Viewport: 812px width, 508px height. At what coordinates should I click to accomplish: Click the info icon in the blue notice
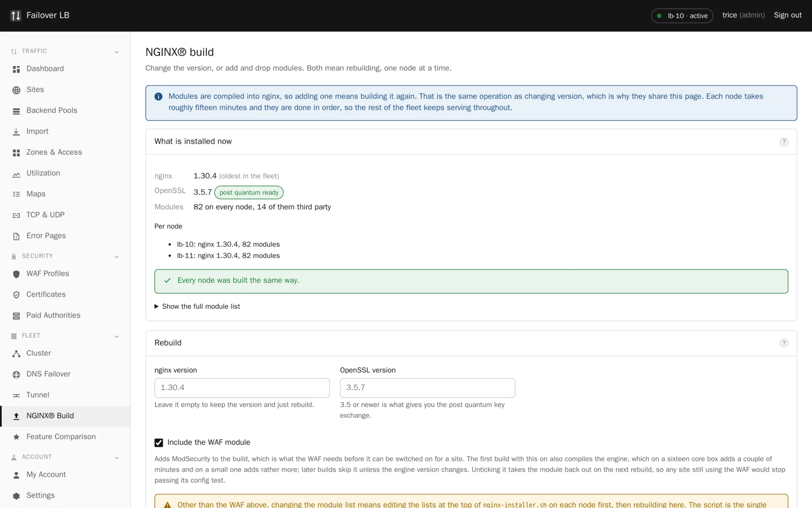[158, 97]
